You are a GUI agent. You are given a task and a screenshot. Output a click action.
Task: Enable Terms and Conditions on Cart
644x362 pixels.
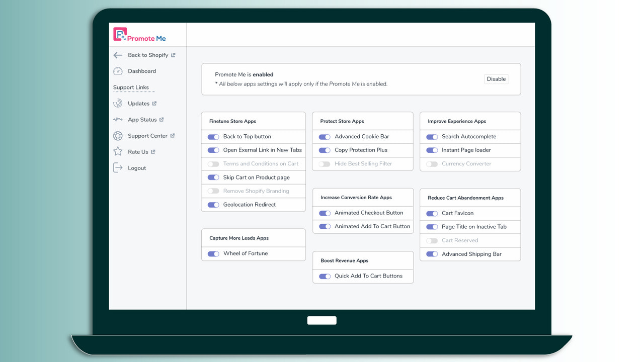pos(213,163)
